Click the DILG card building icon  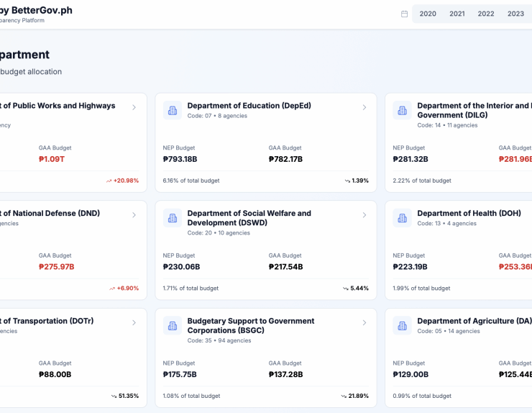pos(403,110)
